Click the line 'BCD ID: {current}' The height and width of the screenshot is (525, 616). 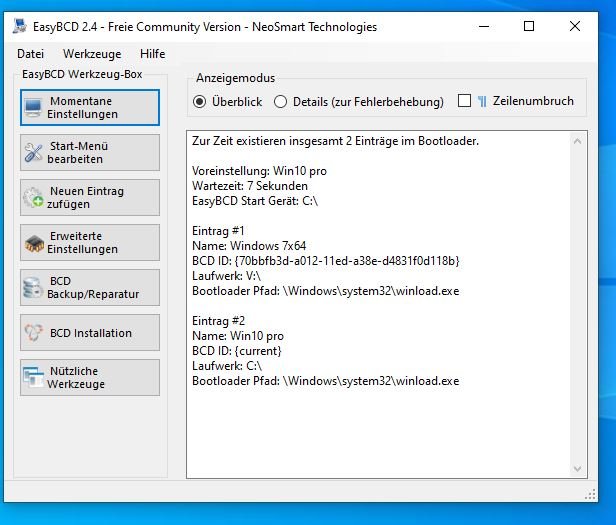pos(237,351)
